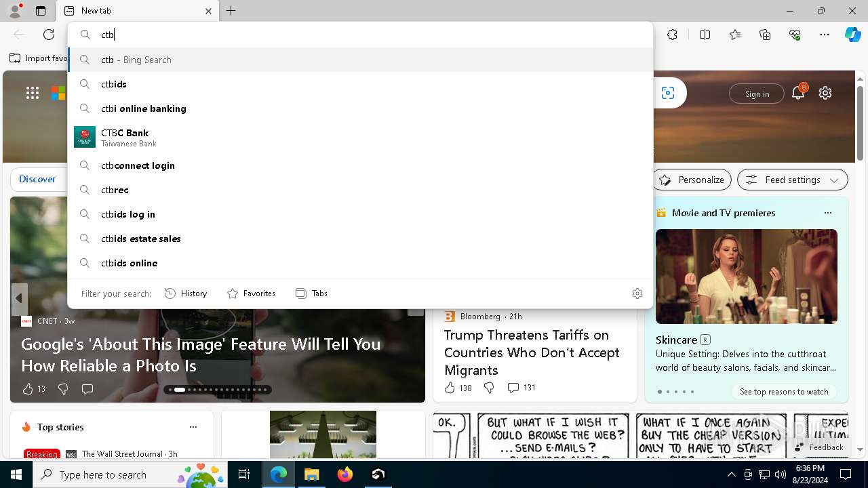Open page settings gear icon

tap(825, 93)
